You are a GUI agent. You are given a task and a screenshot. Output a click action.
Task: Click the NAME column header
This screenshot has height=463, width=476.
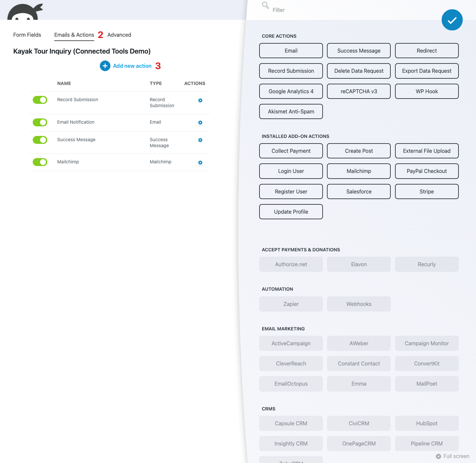(x=64, y=83)
